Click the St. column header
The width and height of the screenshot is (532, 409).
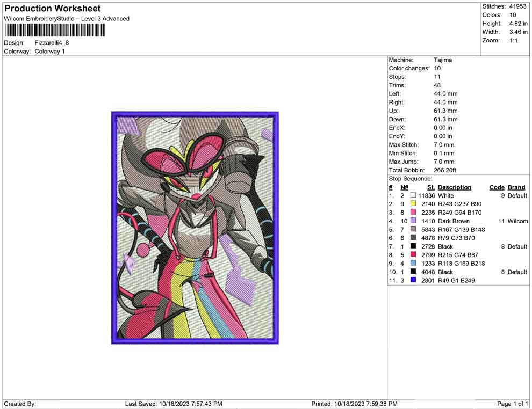[x=431, y=187]
